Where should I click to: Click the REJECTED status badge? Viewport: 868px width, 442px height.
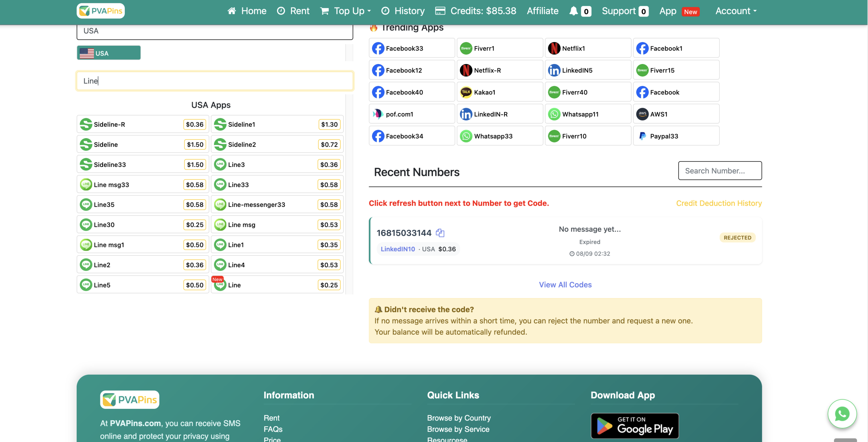coord(737,238)
